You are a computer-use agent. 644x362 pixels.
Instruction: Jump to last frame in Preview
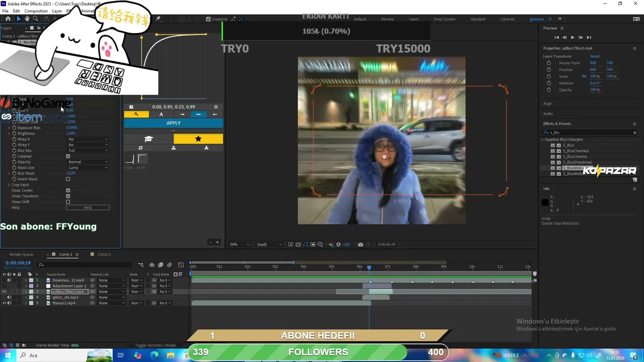pos(589,37)
